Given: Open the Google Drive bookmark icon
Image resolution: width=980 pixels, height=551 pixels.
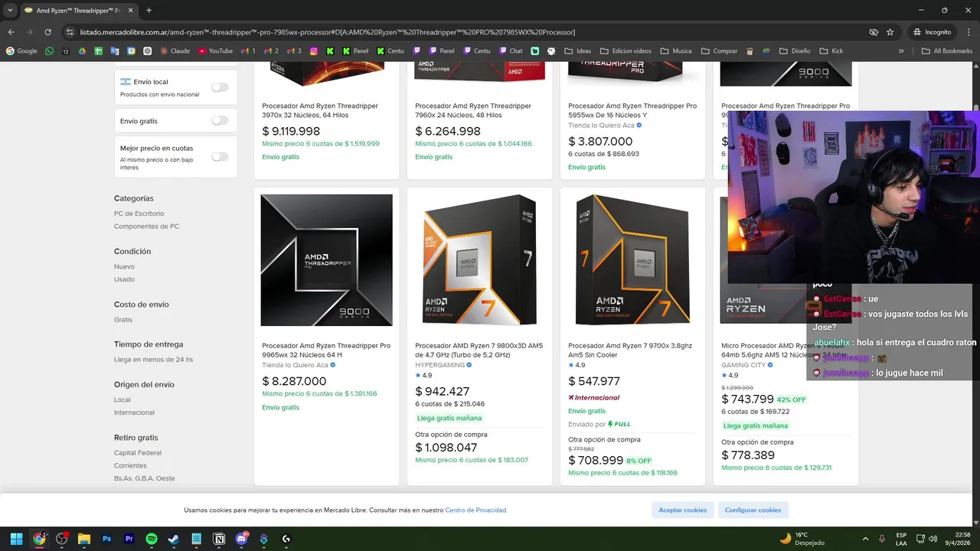Looking at the screenshot, I should 82,51.
